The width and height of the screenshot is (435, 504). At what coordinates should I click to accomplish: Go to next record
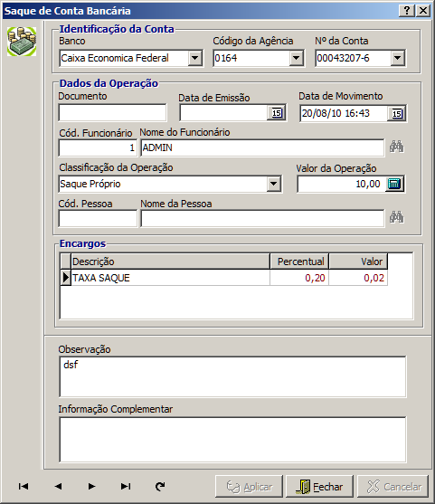pyautogui.click(x=91, y=486)
